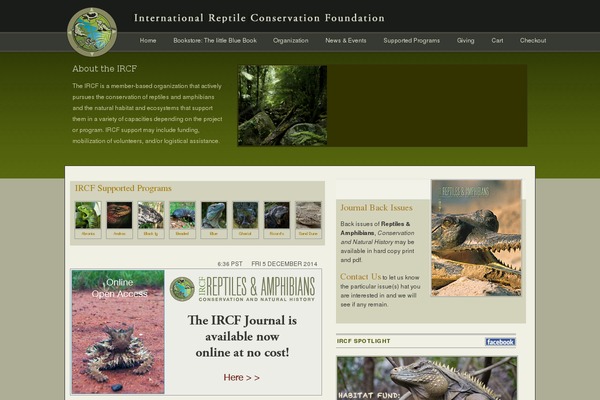View the Cart page
This screenshot has height=400, width=600.
coord(497,41)
